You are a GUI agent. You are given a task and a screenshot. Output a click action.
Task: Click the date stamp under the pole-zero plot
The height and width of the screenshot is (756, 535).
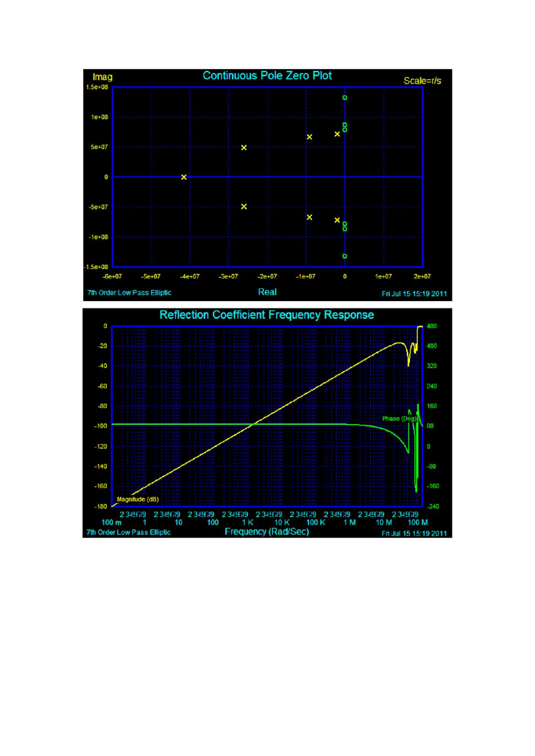coord(414,294)
